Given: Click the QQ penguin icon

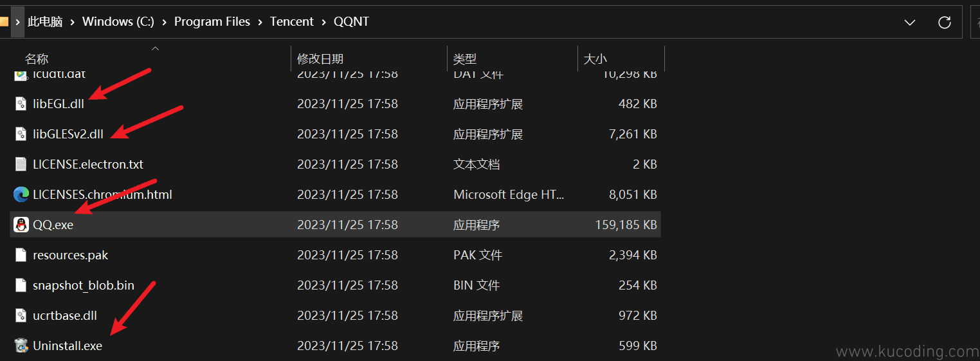Looking at the screenshot, I should point(21,225).
